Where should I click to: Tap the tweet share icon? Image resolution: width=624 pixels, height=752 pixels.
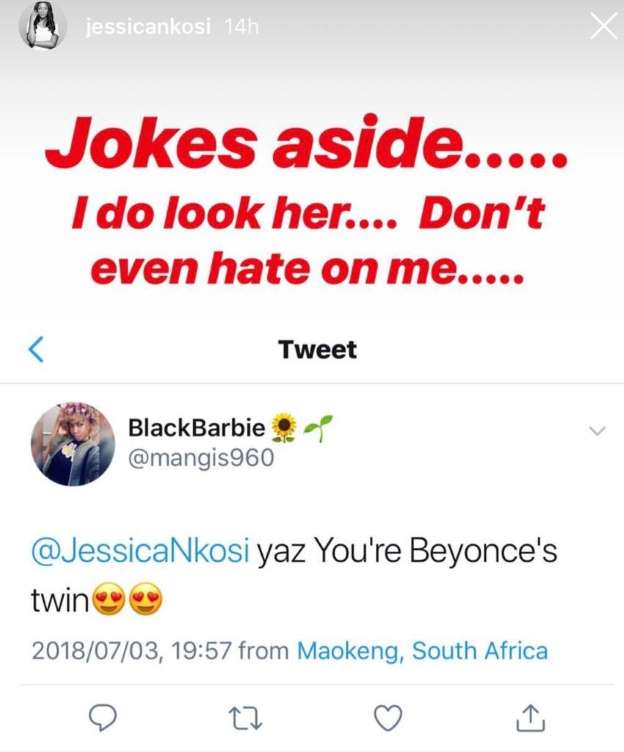(x=530, y=715)
